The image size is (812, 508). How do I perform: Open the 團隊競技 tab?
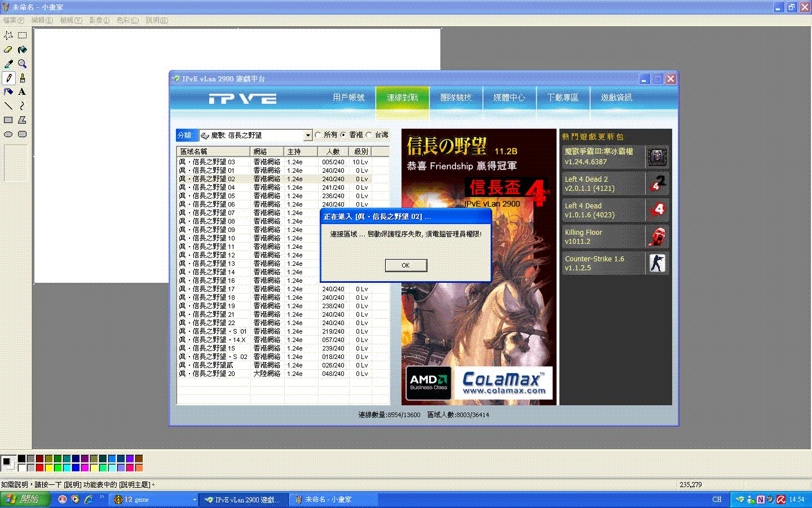456,98
